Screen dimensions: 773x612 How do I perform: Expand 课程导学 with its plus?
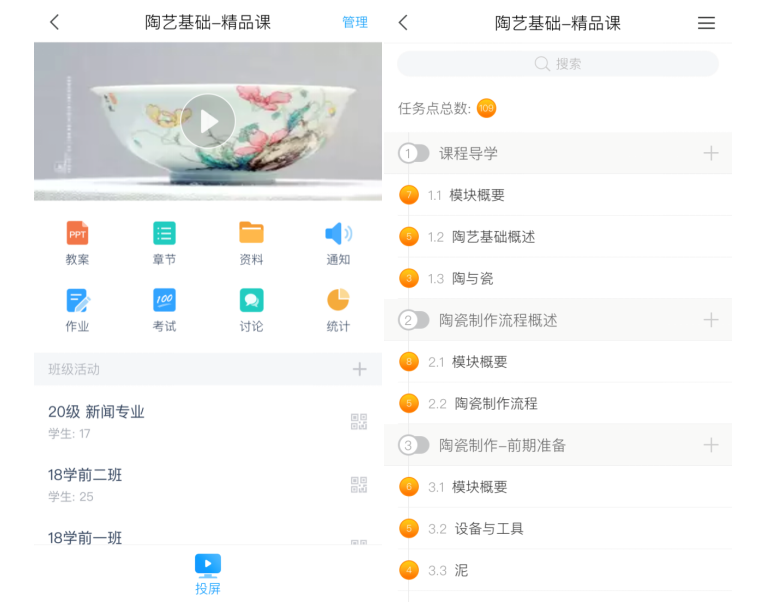711,153
